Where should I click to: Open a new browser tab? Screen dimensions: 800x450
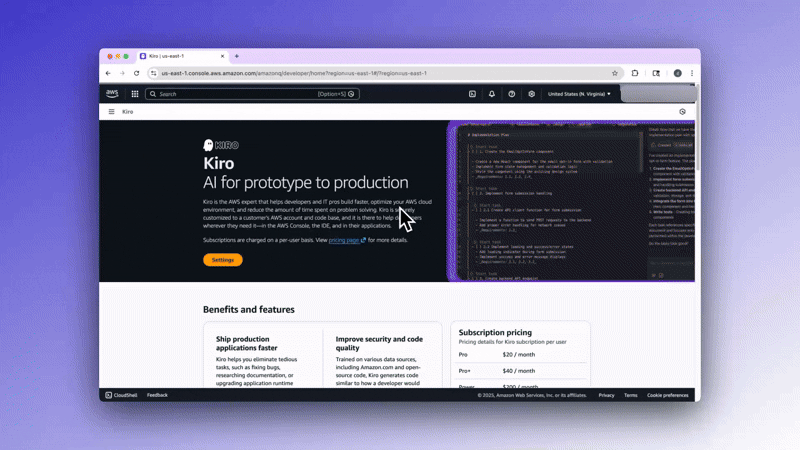click(x=237, y=56)
